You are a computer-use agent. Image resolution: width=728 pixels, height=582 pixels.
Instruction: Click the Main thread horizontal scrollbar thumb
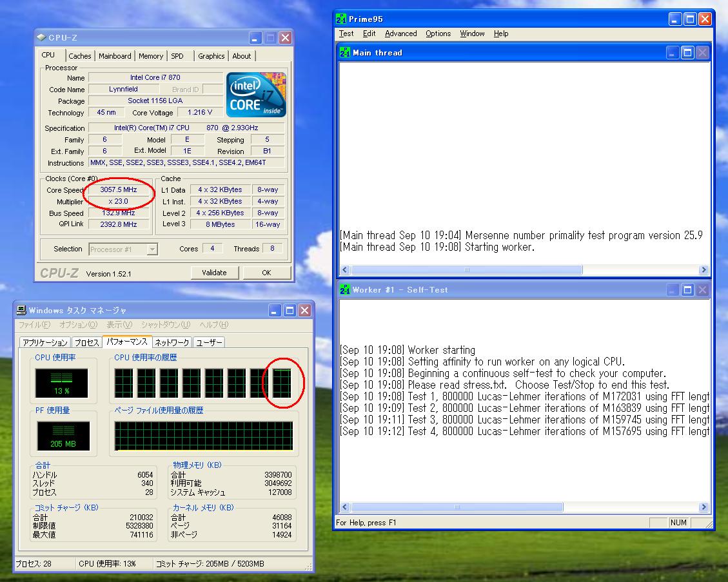pos(467,269)
